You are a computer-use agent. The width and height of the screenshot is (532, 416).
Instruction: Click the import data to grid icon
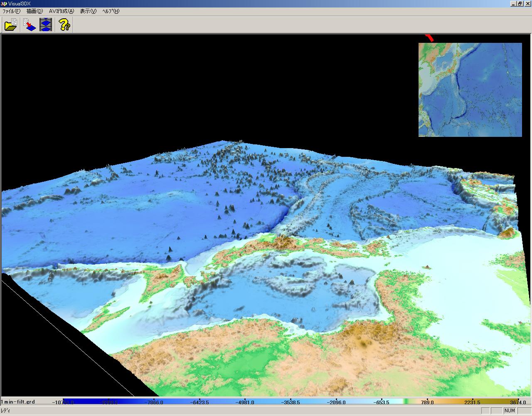point(29,25)
